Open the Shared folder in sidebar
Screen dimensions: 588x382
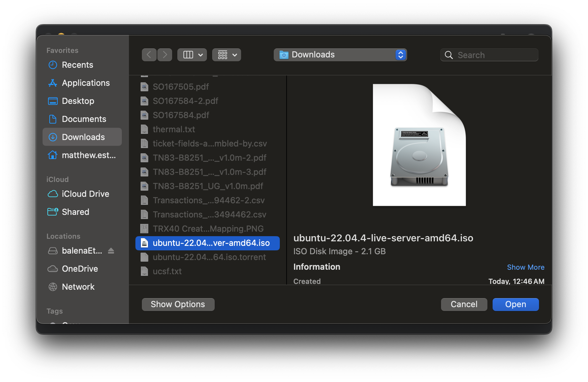[x=75, y=212]
